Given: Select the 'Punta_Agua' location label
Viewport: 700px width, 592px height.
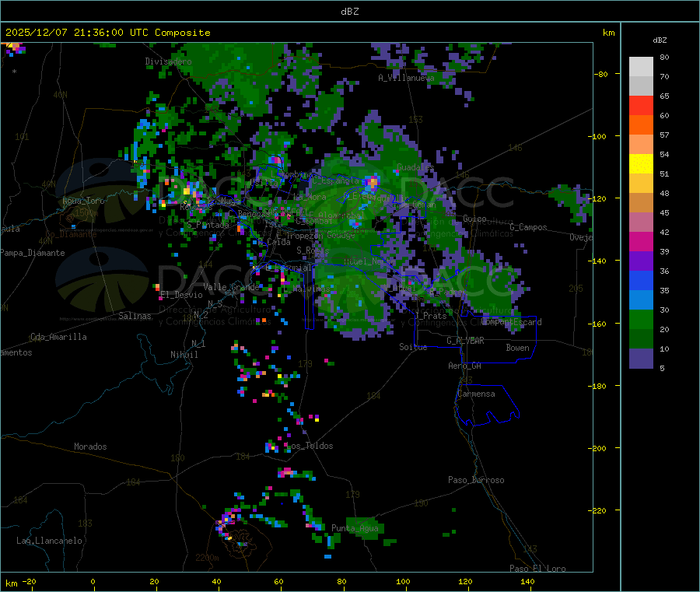Looking at the screenshot, I should pos(355,528).
